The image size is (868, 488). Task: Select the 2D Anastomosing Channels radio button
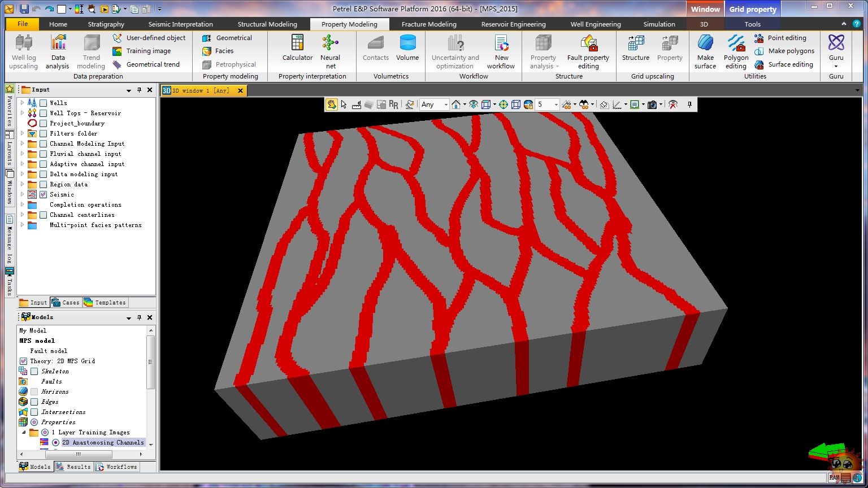pyautogui.click(x=55, y=442)
